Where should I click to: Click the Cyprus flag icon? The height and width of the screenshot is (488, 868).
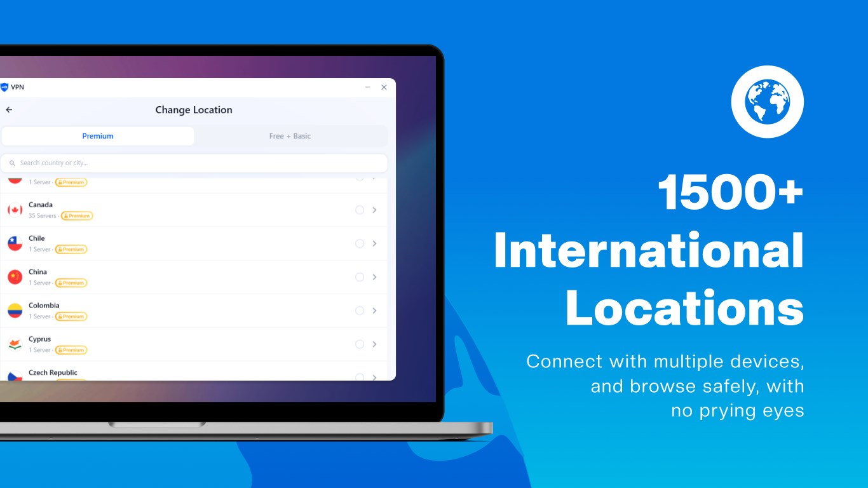[15, 344]
